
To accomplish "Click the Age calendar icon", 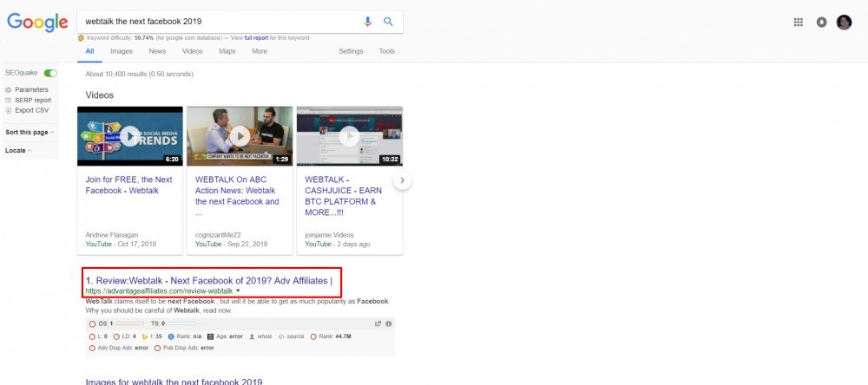I will tap(210, 336).
